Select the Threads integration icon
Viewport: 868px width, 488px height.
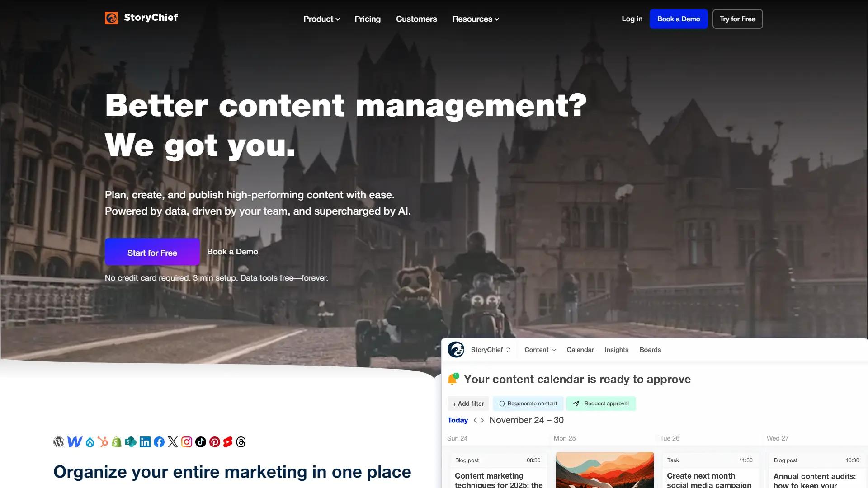(241, 442)
